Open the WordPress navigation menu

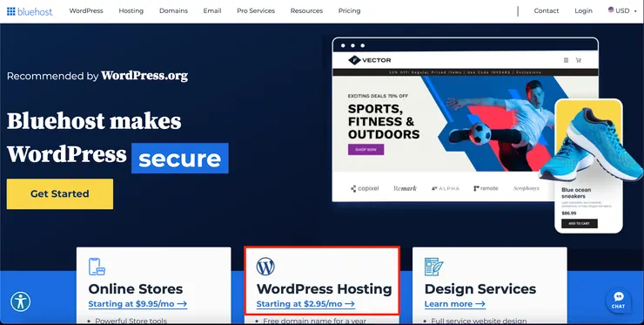[x=86, y=10]
